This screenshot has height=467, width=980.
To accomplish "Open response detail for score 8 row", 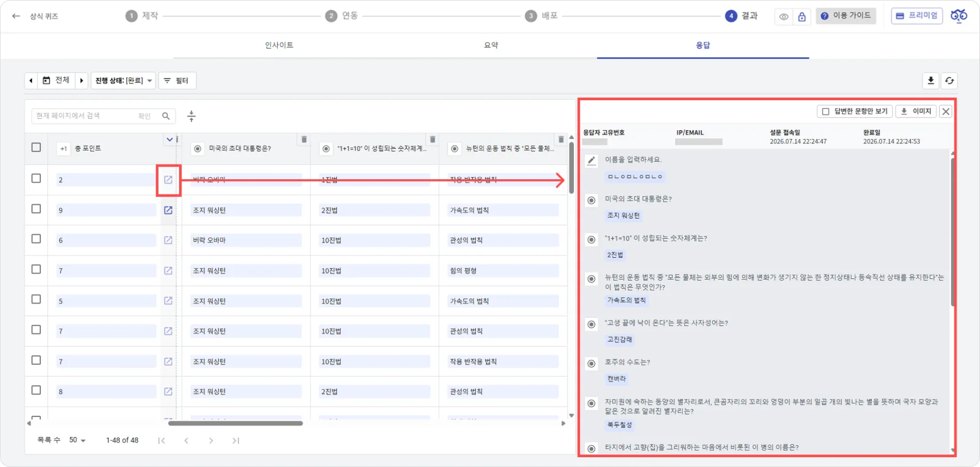I will point(168,391).
